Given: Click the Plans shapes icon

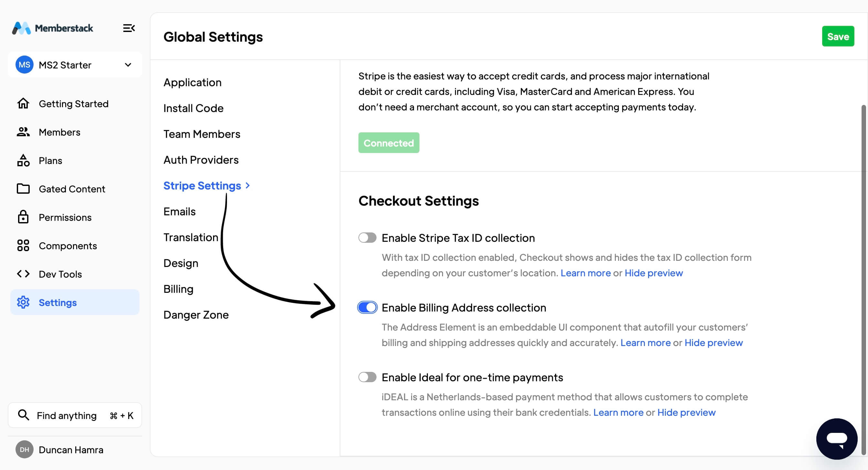Looking at the screenshot, I should pyautogui.click(x=23, y=160).
